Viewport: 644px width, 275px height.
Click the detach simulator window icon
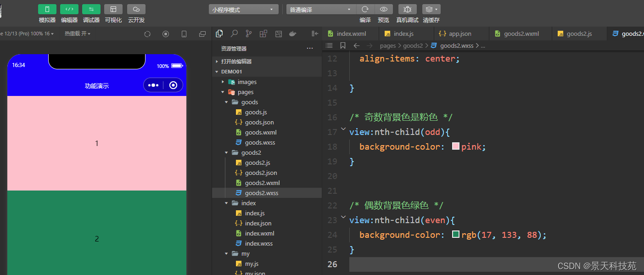tap(202, 34)
